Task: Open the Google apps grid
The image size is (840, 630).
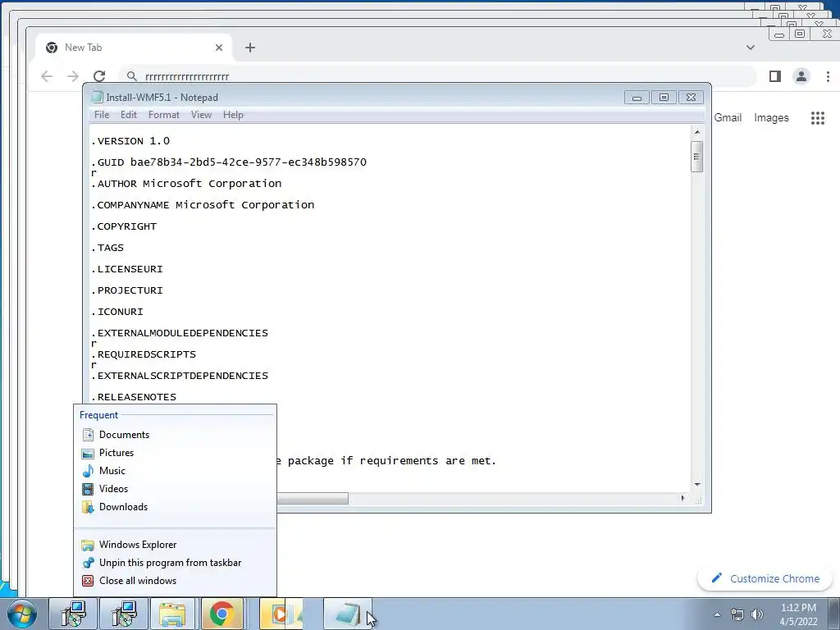Action: (818, 118)
